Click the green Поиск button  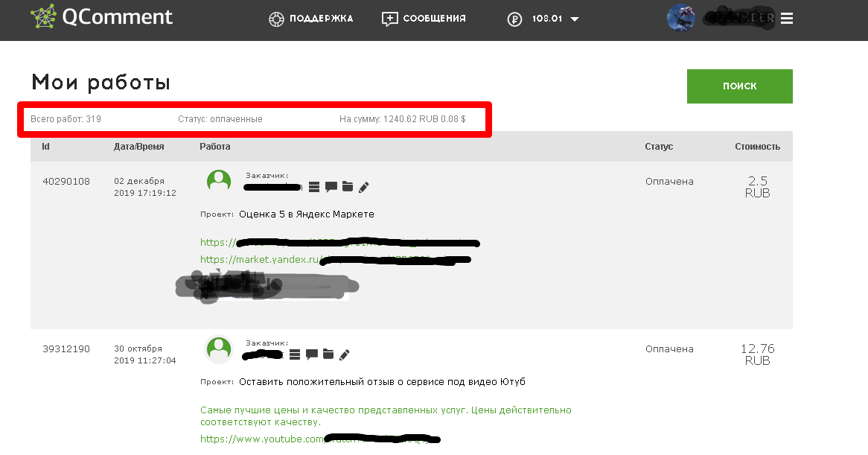[739, 86]
